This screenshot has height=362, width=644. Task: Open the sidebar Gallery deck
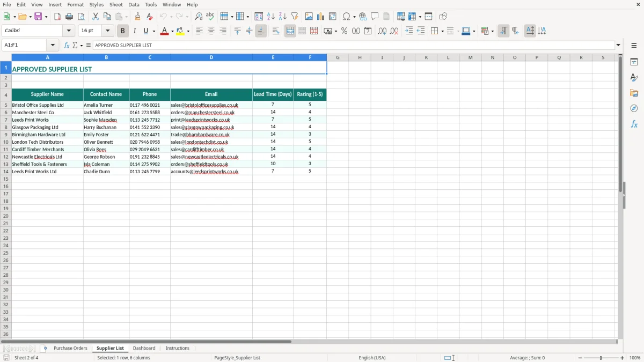634,93
